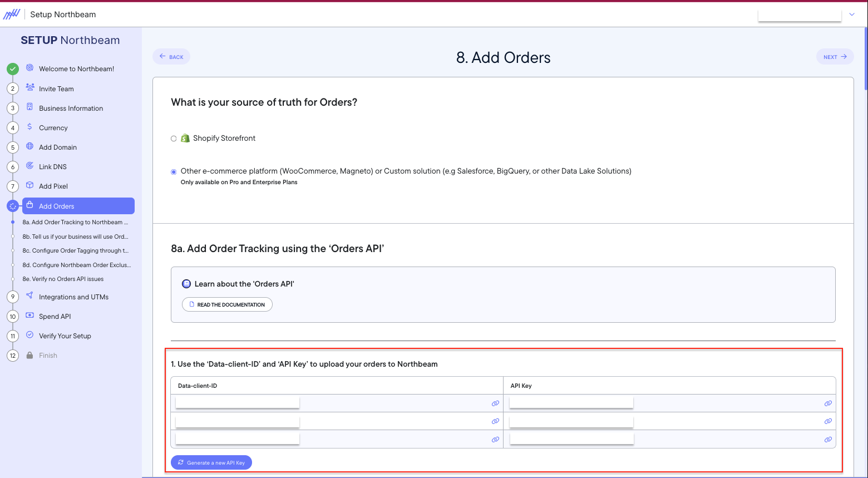Select the Shopify Storefront radio option
Image resolution: width=868 pixels, height=478 pixels.
point(174,139)
